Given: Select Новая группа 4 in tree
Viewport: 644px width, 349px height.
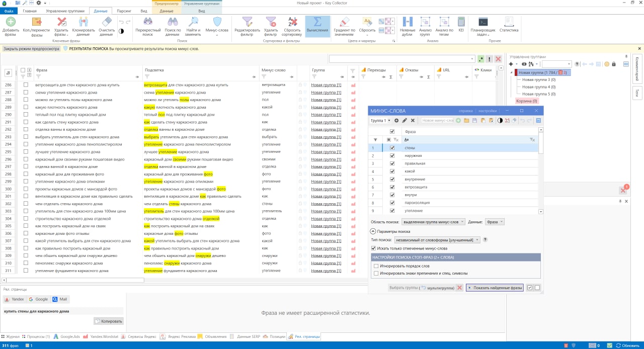Looking at the screenshot, I should pos(538,87).
